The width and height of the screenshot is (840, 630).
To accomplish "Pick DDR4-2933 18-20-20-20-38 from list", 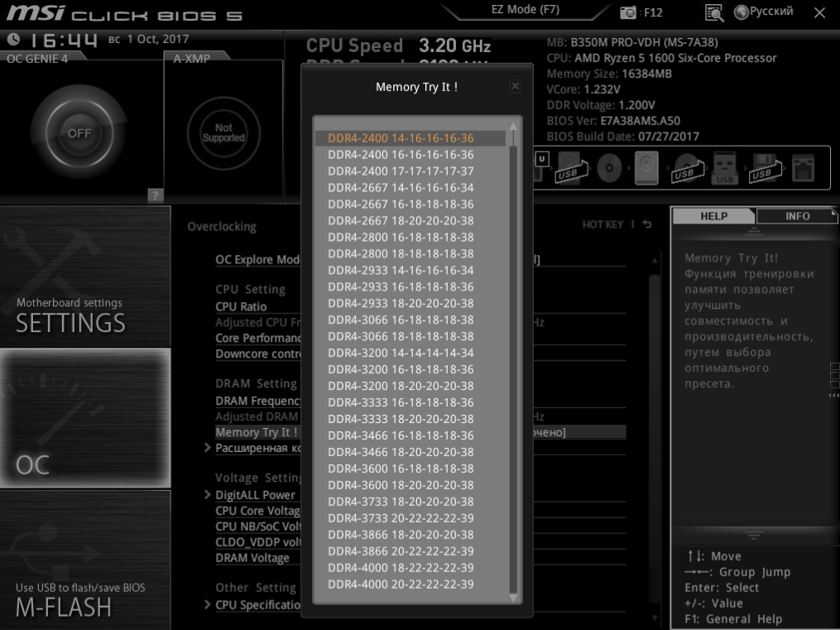I will [x=410, y=303].
